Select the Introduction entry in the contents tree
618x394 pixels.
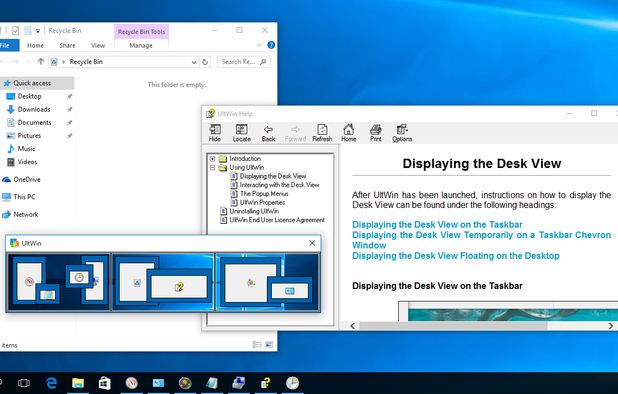245,159
